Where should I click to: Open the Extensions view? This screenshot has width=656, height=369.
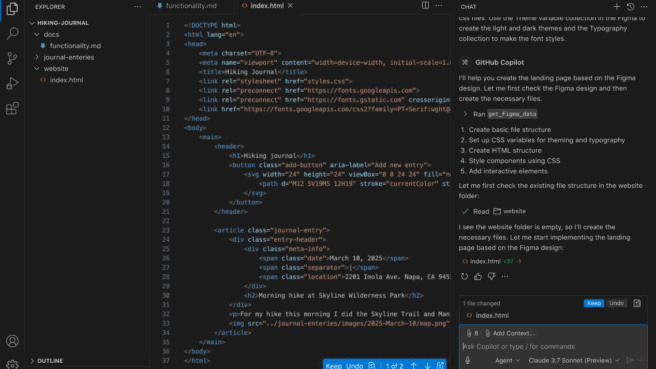[12, 108]
